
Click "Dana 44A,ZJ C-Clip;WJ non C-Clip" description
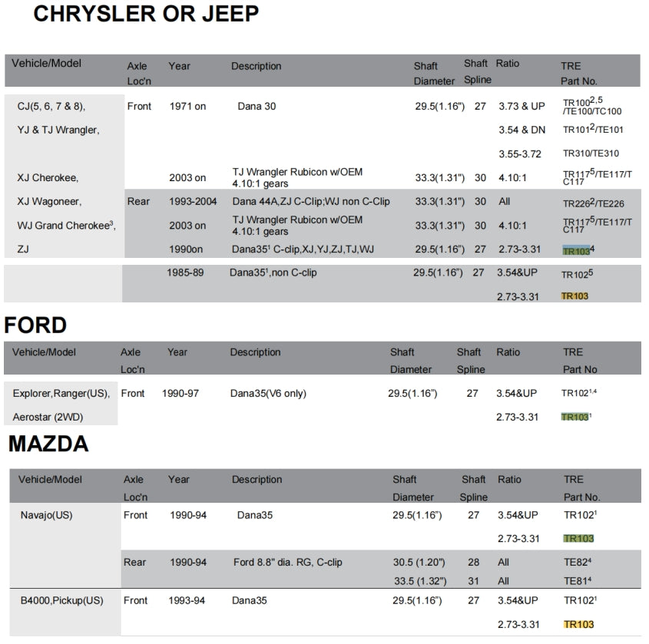(310, 202)
